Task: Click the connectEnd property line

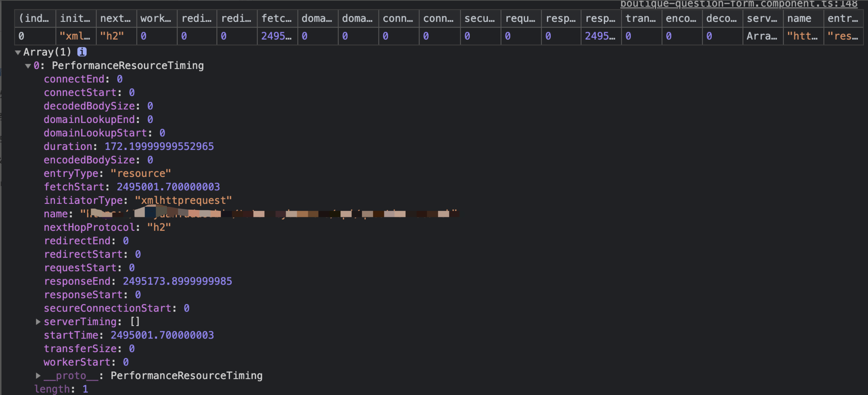Action: point(83,79)
